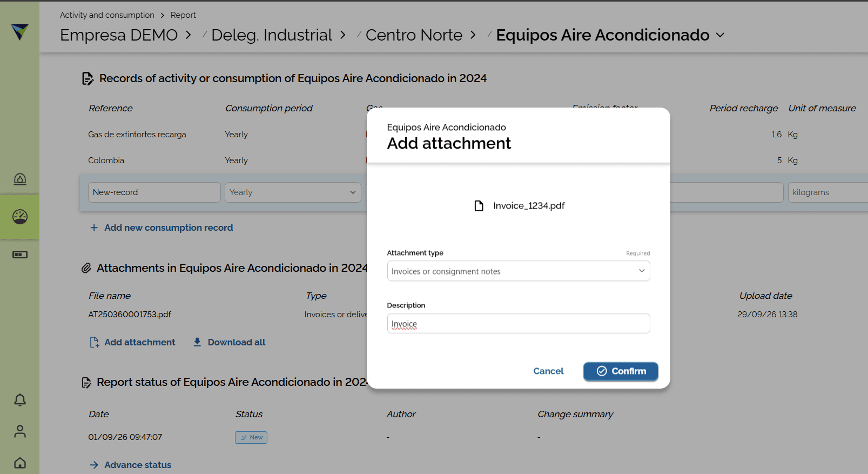This screenshot has height=474, width=868.
Task: Expand the Attachment type dropdown
Action: (519, 271)
